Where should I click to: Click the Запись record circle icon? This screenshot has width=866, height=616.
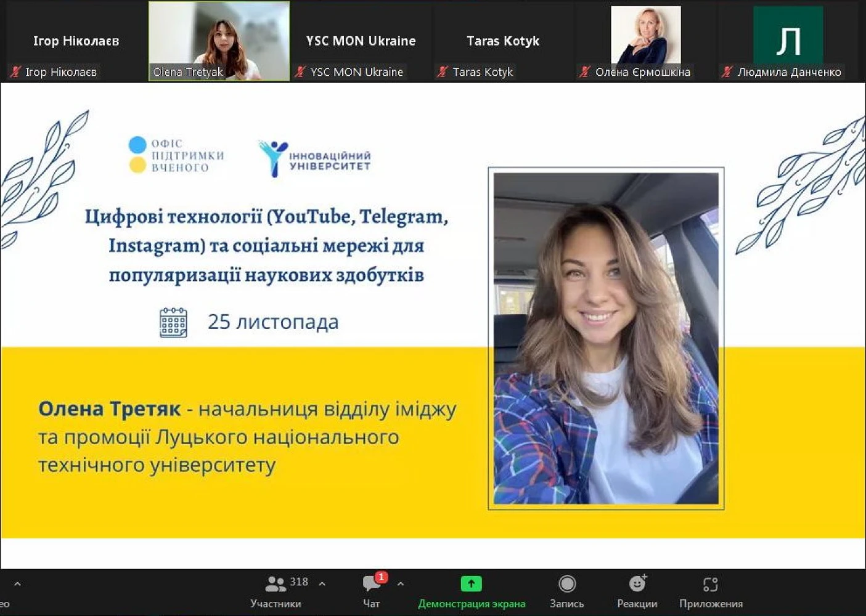tap(566, 583)
